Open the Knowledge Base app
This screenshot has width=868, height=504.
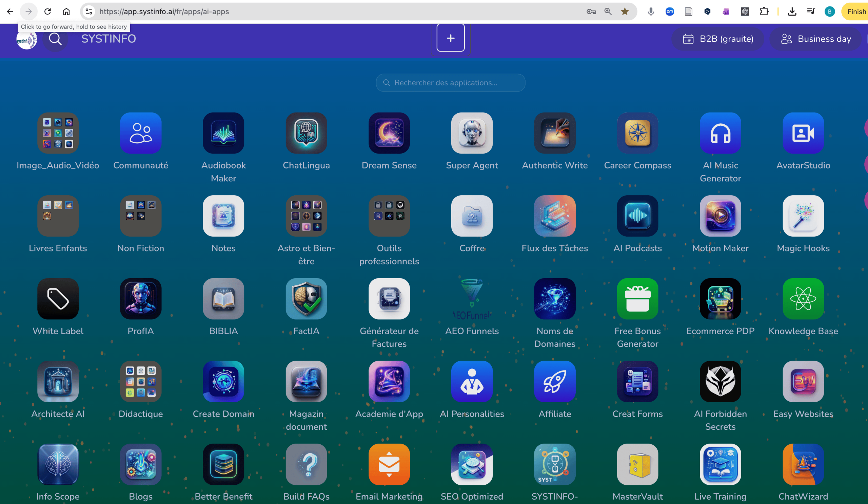click(803, 299)
